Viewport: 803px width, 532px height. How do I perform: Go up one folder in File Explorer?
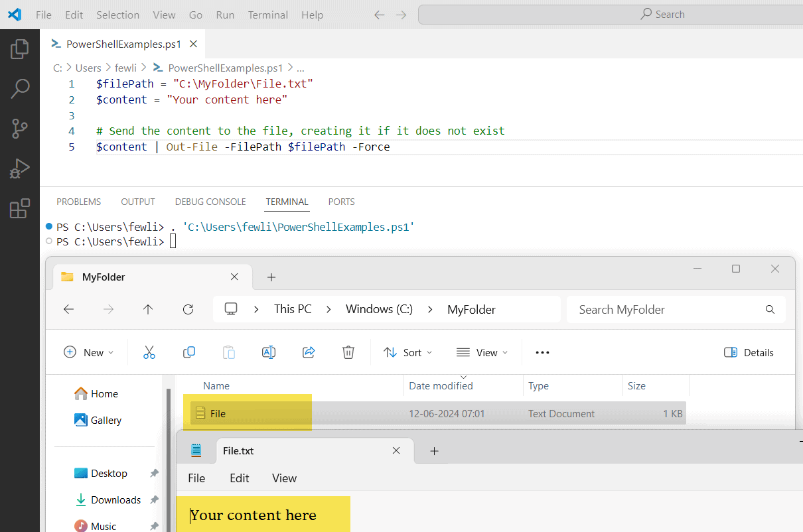(x=148, y=309)
